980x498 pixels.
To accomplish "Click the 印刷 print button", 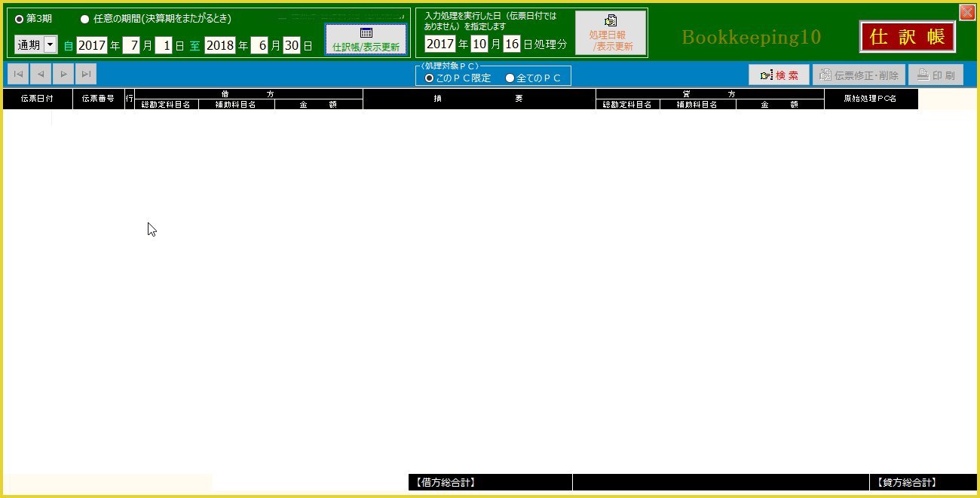I will tap(936, 75).
